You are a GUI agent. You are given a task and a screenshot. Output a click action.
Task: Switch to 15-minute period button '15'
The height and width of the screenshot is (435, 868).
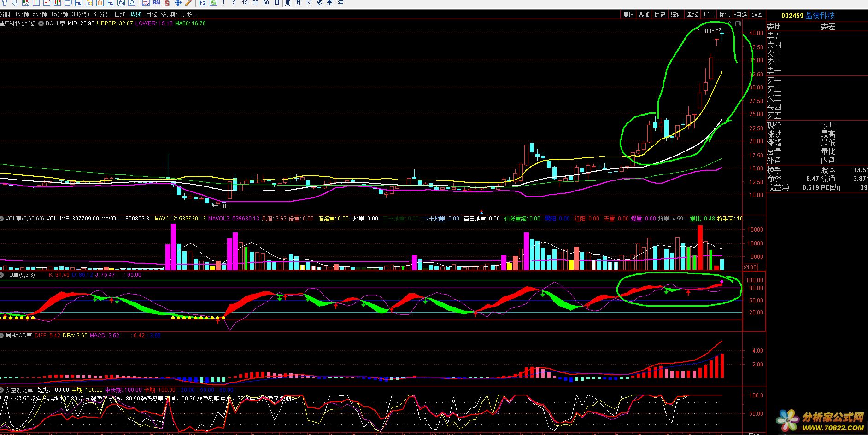coord(245,3)
